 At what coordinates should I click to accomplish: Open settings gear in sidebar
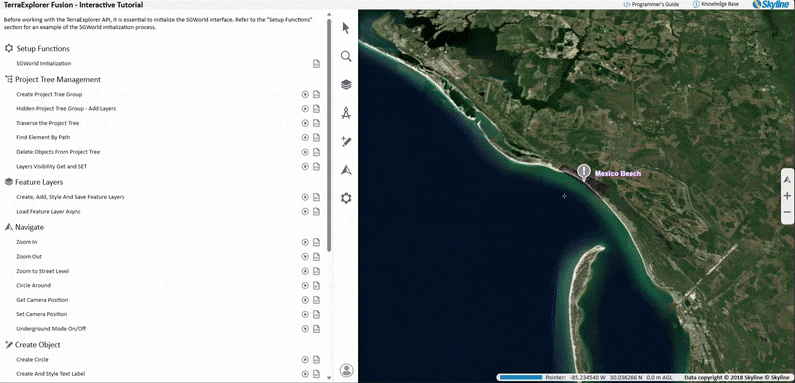(x=346, y=198)
